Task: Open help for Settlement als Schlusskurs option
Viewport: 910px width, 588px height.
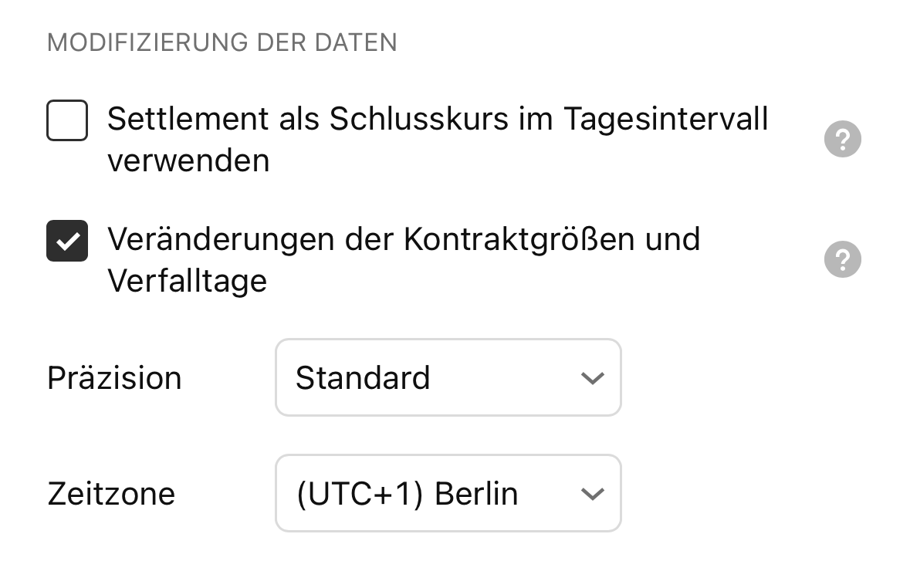Action: (x=842, y=140)
